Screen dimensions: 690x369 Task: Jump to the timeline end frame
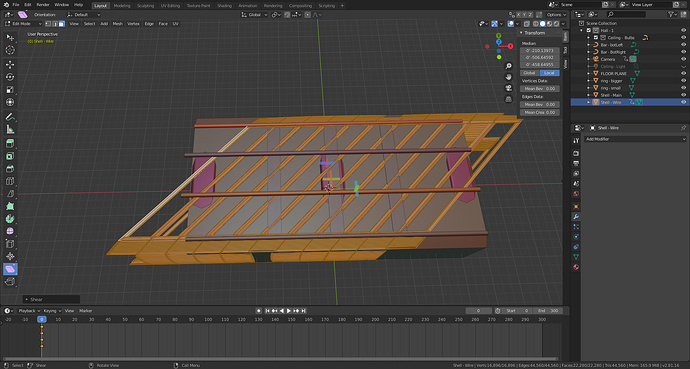(304, 311)
